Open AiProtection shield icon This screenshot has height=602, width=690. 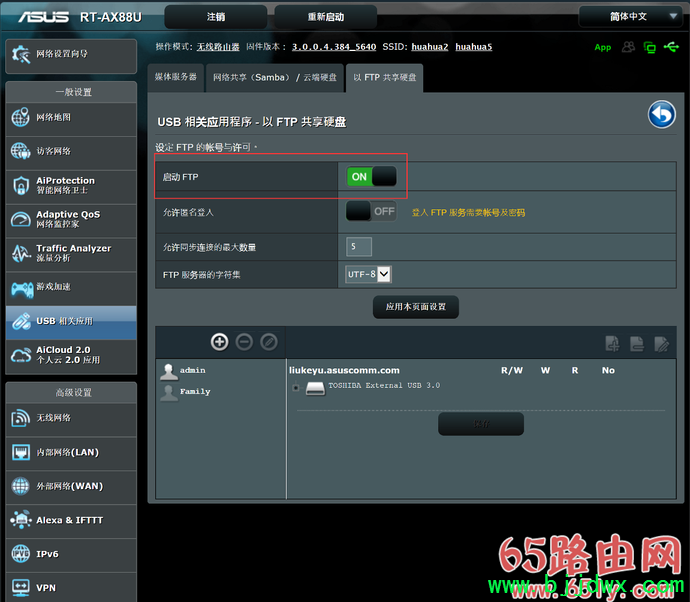(x=21, y=185)
